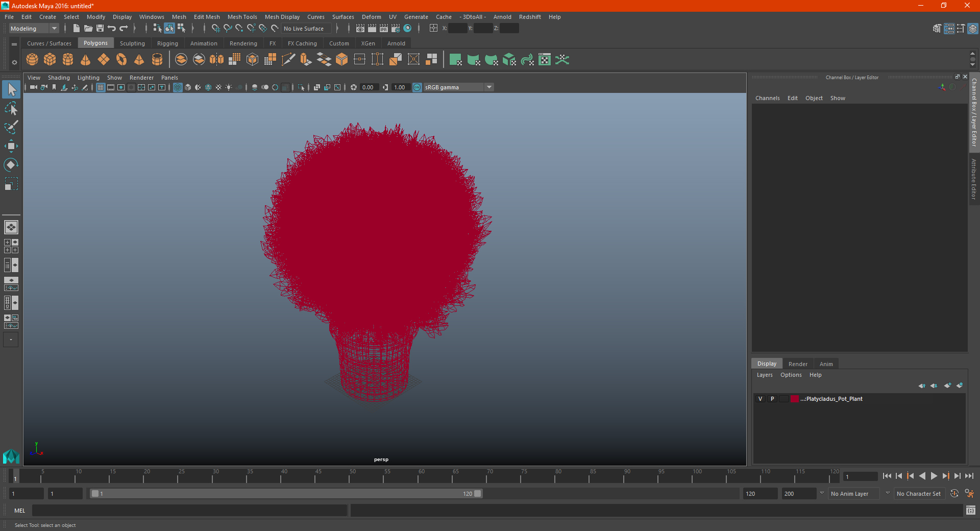Create a polygon cylinder from shelf

click(x=68, y=60)
